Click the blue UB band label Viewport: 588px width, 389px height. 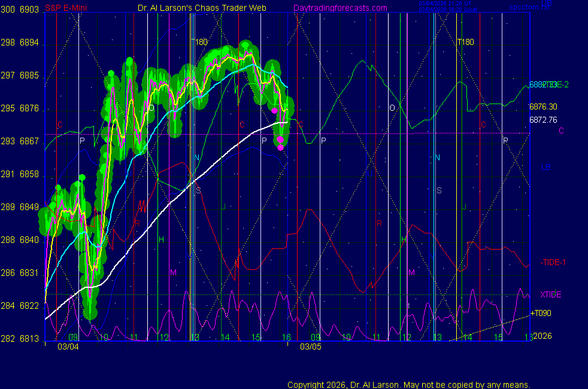(x=546, y=3)
